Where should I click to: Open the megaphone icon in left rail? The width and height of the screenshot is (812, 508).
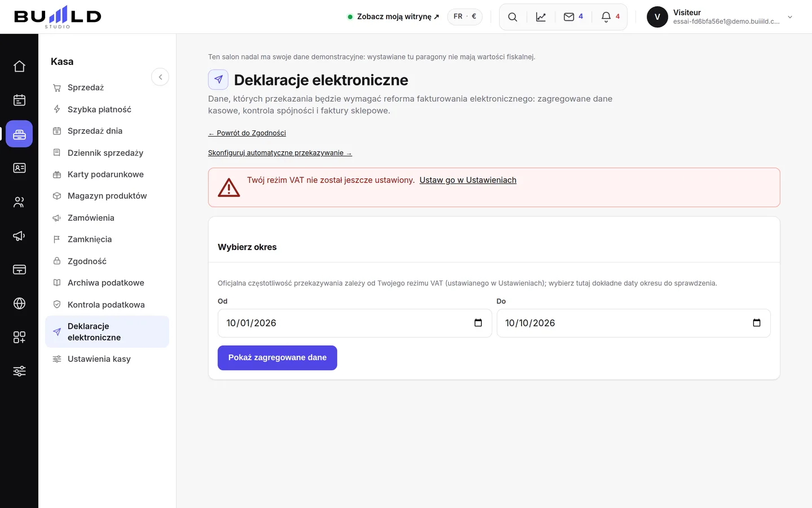(19, 235)
